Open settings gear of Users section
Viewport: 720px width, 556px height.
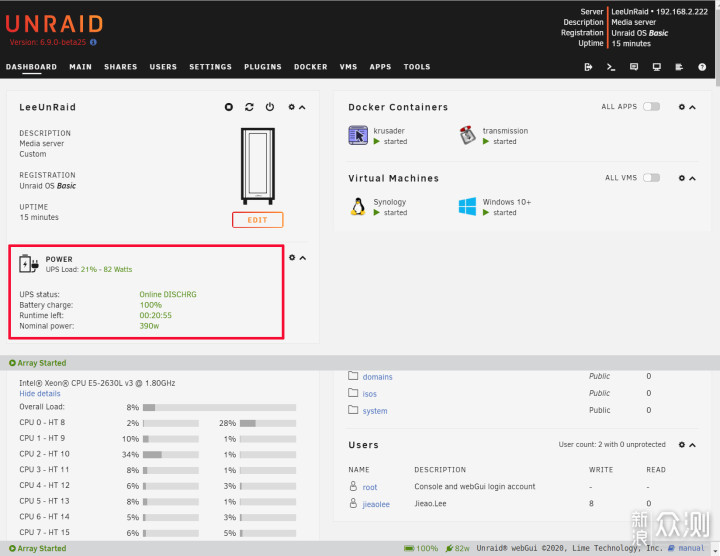click(x=682, y=444)
